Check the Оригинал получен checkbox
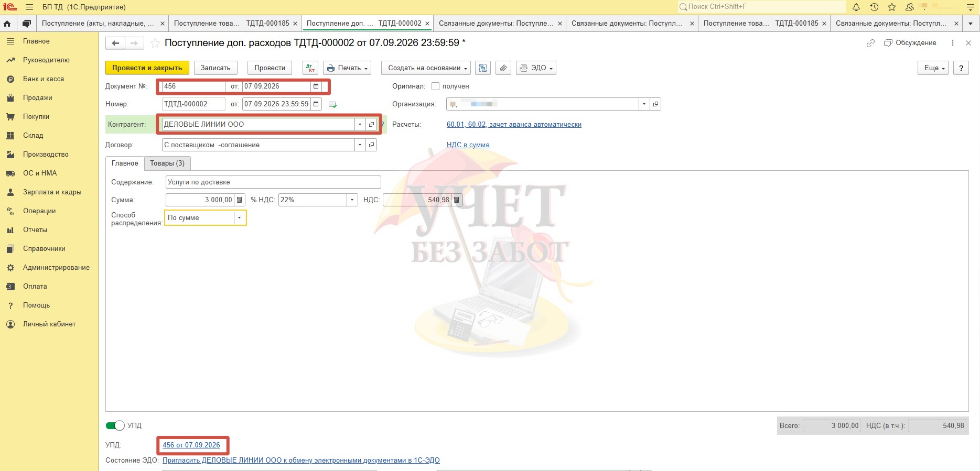The image size is (980, 471). 435,86
